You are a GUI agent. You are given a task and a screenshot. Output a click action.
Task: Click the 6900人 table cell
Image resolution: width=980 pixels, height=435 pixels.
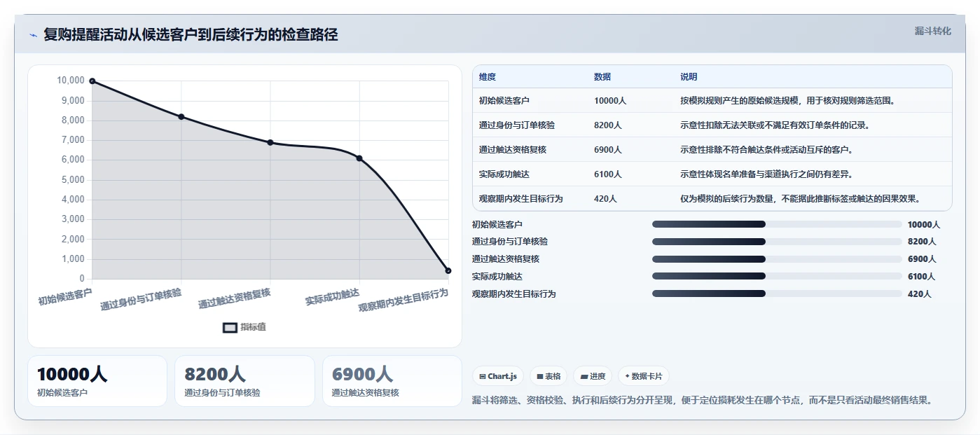click(x=608, y=150)
